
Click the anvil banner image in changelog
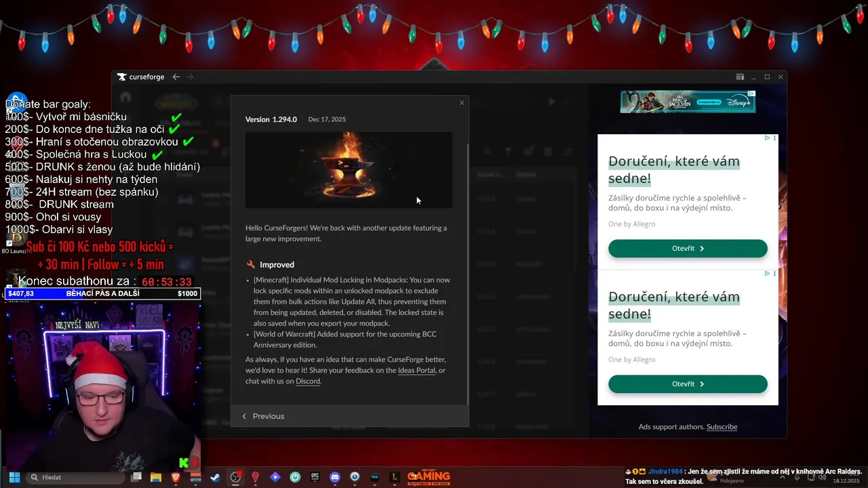click(x=349, y=170)
